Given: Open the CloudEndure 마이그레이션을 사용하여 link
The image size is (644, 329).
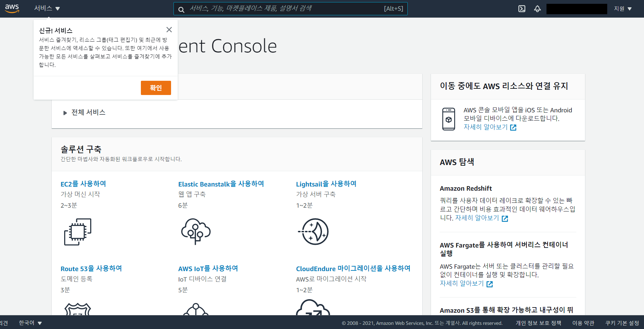Looking at the screenshot, I should coord(353,268).
